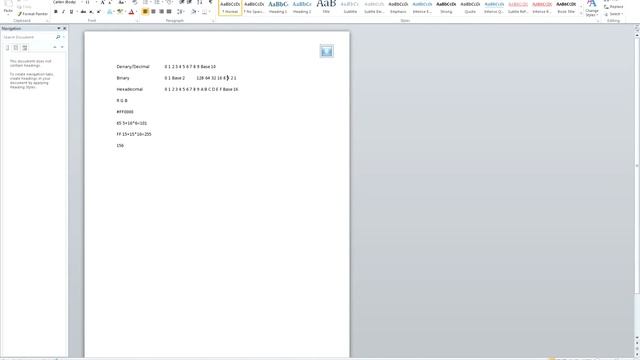Apply the Normal style
640x360 pixels.
pyautogui.click(x=230, y=8)
